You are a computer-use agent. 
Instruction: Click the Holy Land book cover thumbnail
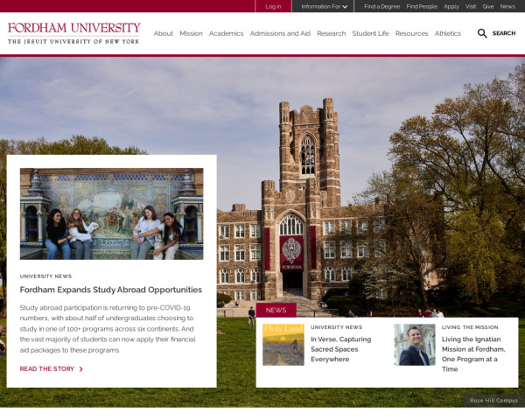pyautogui.click(x=283, y=345)
